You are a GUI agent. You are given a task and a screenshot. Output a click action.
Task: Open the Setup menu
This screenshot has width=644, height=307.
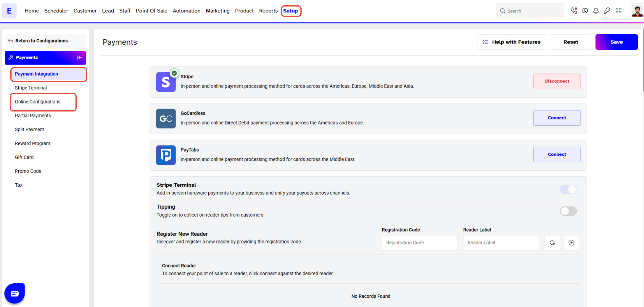291,11
